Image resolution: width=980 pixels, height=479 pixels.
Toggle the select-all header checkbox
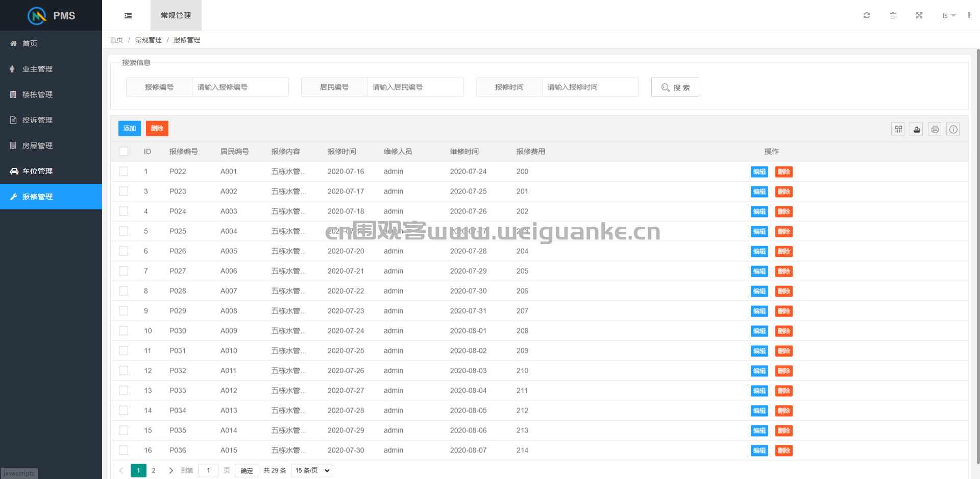[124, 152]
